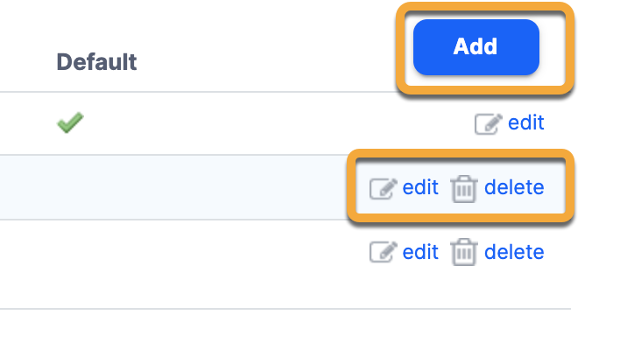Click the green default checkmark icon
627x364 pixels.
click(70, 124)
